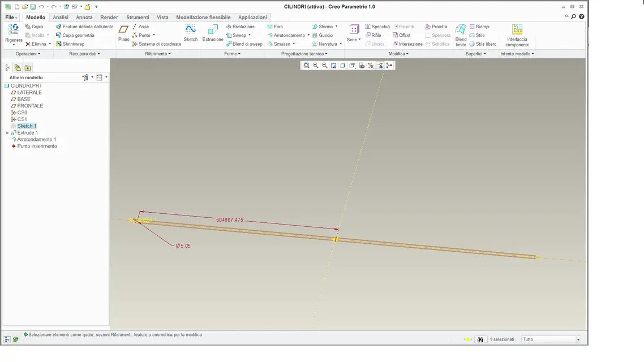Click the minimize ribbon arrow
The image size is (644, 362).
click(x=566, y=16)
